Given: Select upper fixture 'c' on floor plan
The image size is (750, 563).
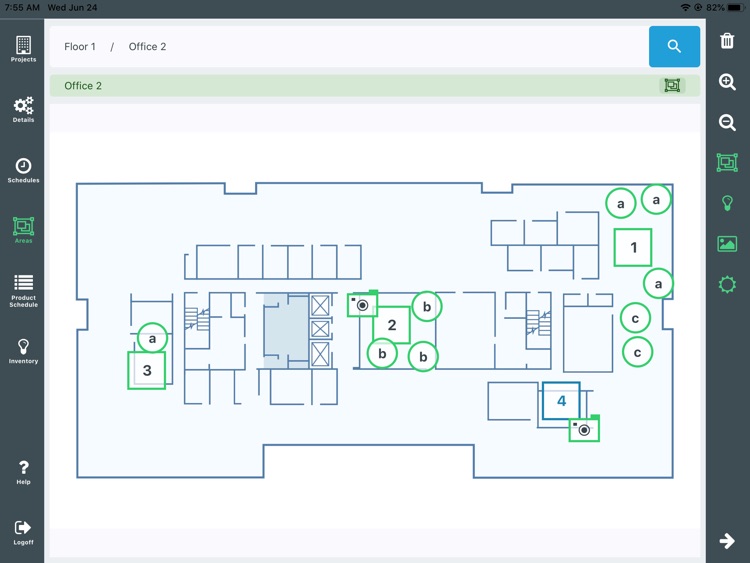Looking at the screenshot, I should tap(635, 318).
